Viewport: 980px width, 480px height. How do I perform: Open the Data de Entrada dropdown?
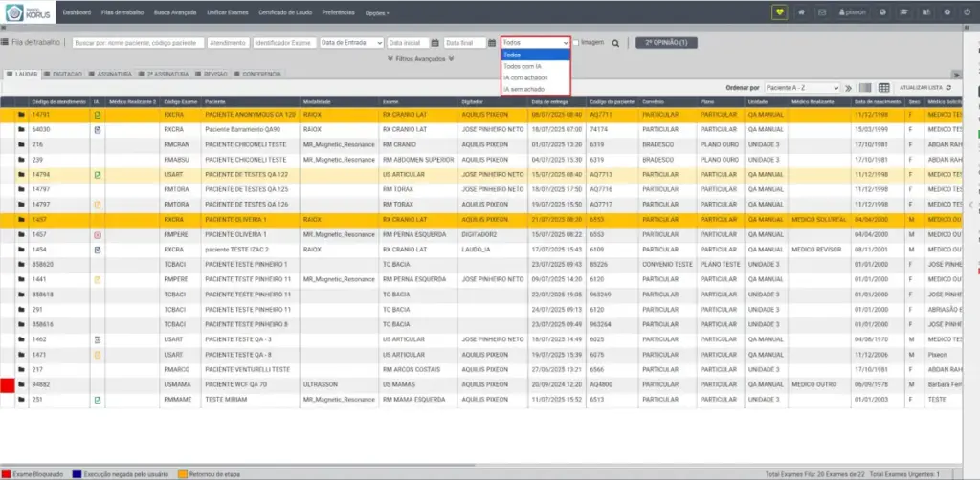coord(352,43)
